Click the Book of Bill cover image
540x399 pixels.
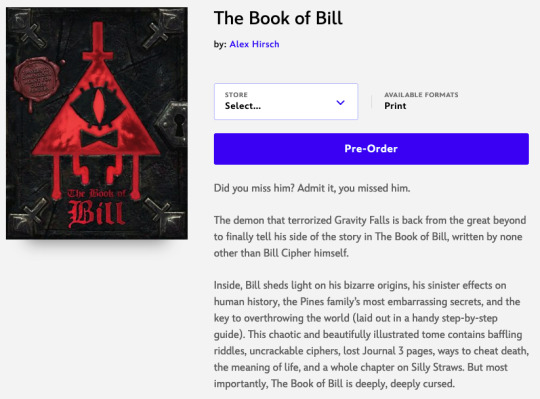point(97,123)
